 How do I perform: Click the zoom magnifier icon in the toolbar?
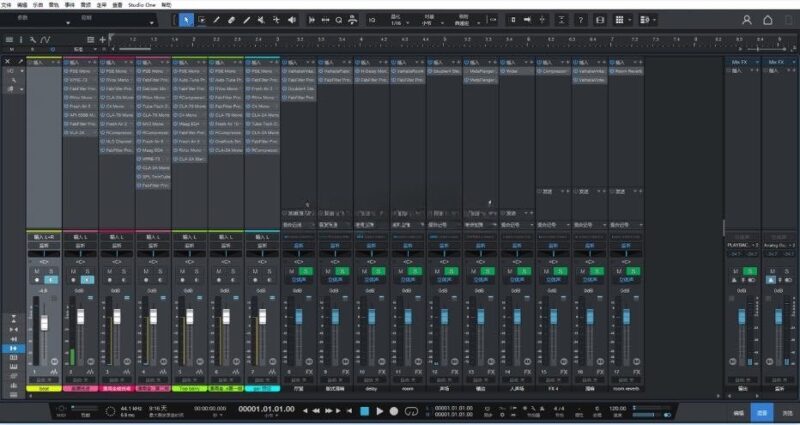pyautogui.click(x=339, y=20)
